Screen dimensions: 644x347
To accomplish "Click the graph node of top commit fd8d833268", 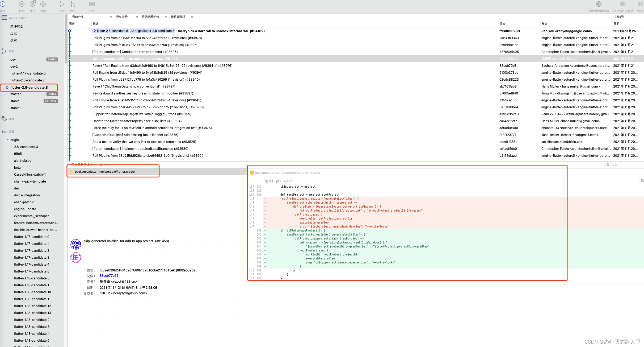I will [x=70, y=31].
